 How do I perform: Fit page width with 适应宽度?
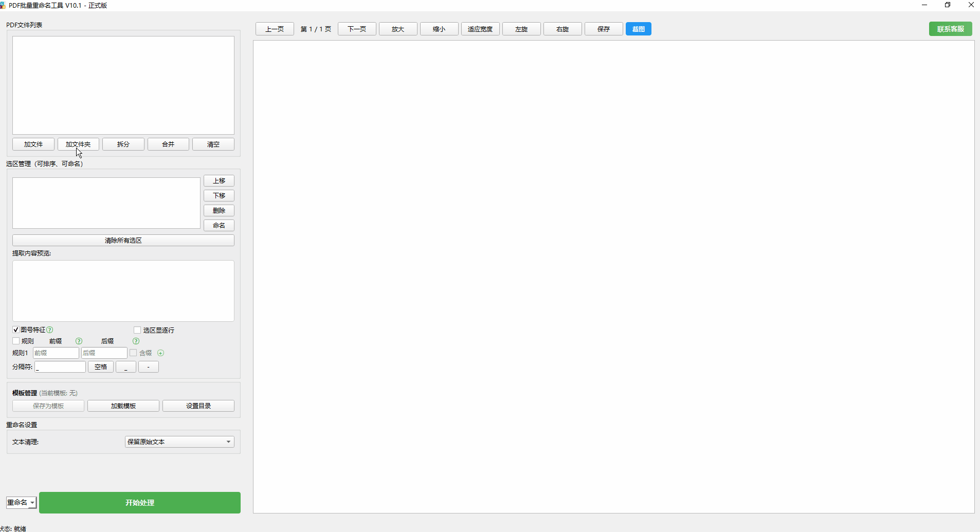coord(480,29)
